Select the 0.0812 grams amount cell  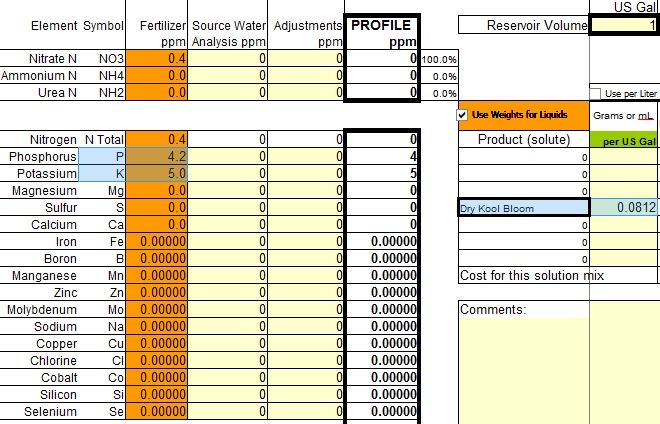[x=624, y=208]
